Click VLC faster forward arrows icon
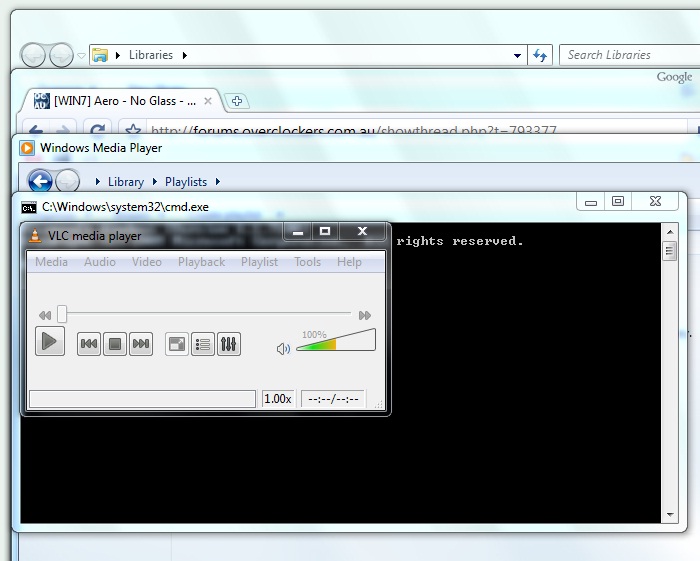Image resolution: width=700 pixels, height=561 pixels. (365, 316)
